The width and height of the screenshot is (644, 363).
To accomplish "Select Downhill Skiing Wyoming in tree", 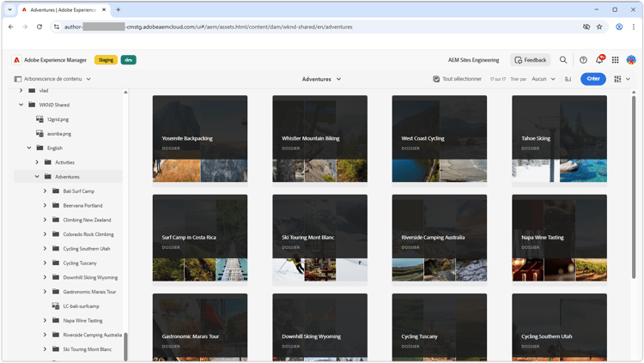I will point(90,277).
